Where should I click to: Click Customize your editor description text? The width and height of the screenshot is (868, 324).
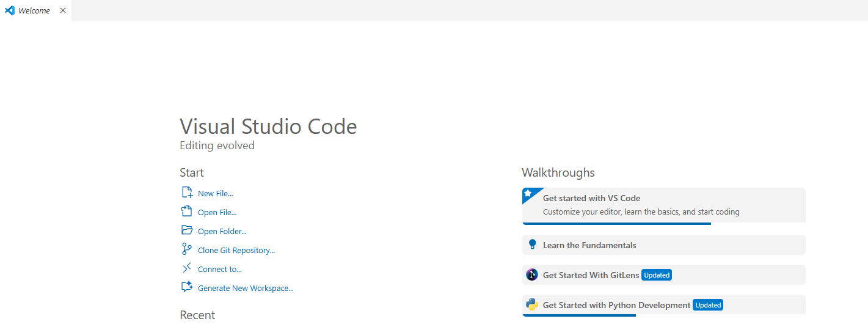coord(641,212)
